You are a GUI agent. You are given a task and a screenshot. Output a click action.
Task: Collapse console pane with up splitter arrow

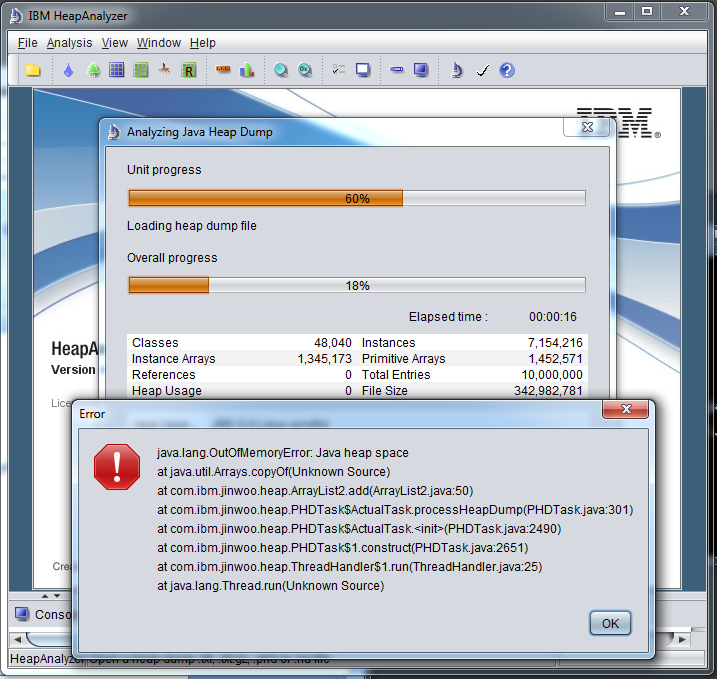coord(45,596)
